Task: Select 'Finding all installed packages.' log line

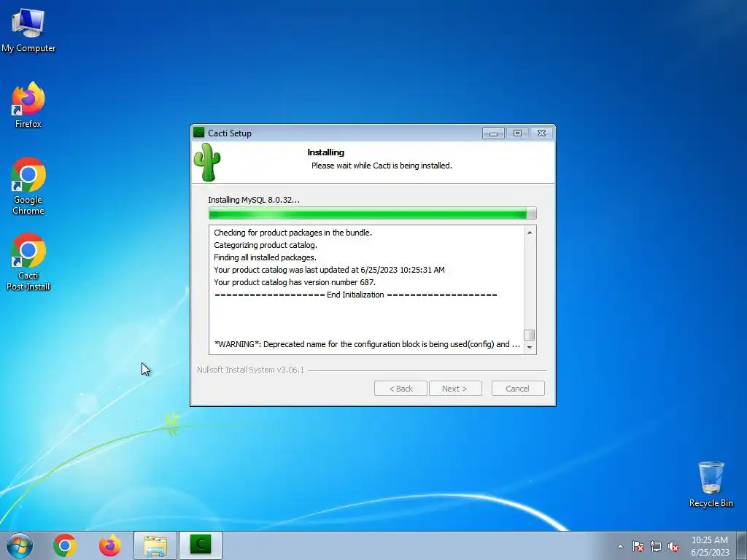Action: (265, 257)
